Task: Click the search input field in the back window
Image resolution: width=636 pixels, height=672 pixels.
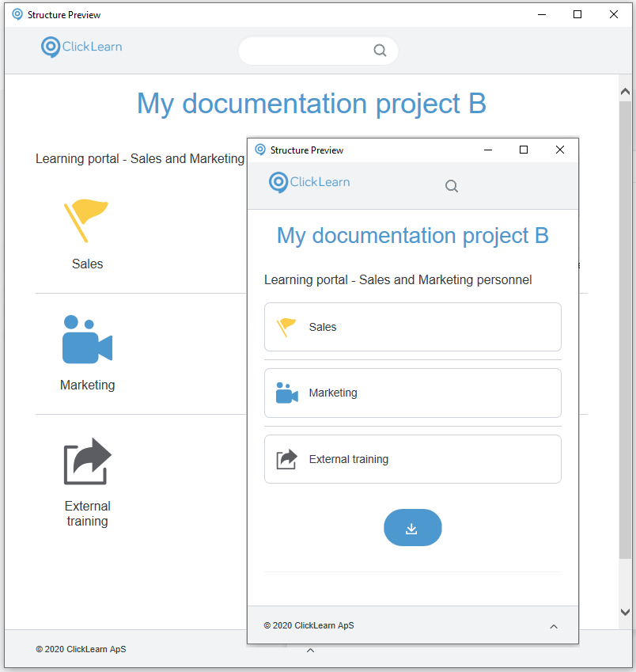Action: (x=318, y=50)
